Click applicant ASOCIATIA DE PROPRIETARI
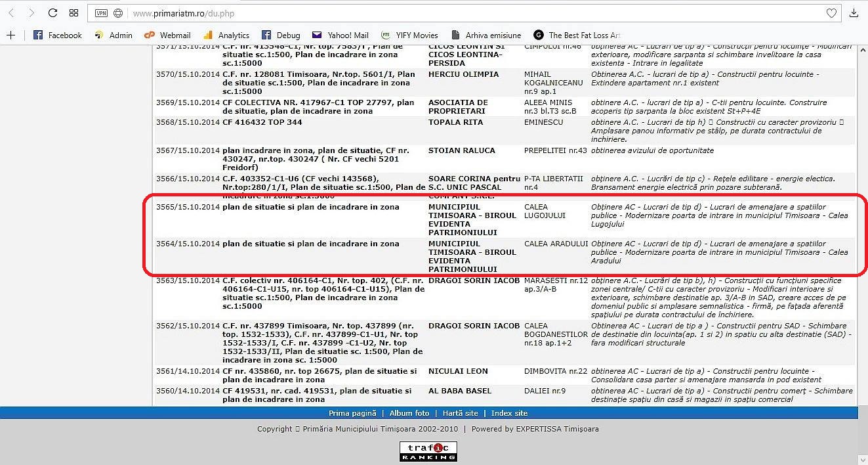The image size is (868, 465). click(x=458, y=107)
